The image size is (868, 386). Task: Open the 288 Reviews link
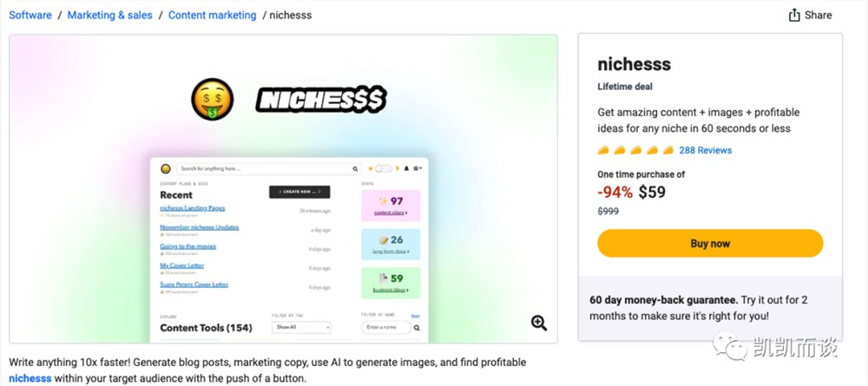click(x=705, y=150)
